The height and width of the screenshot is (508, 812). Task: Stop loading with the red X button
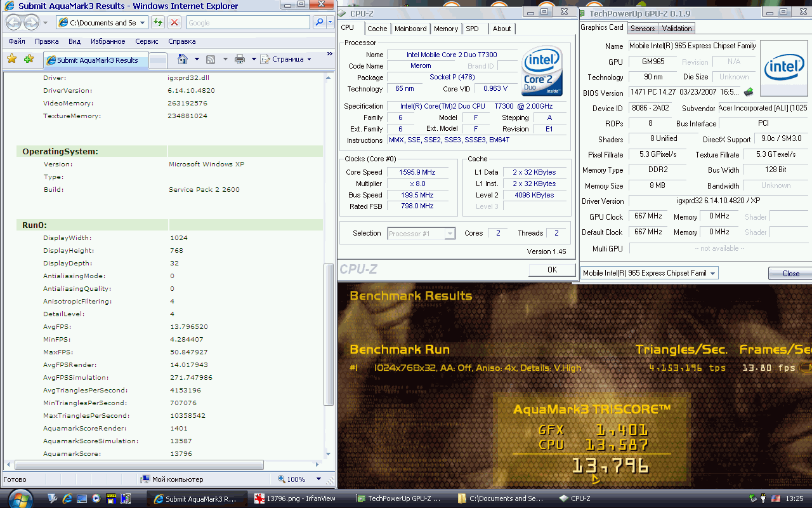(x=174, y=22)
